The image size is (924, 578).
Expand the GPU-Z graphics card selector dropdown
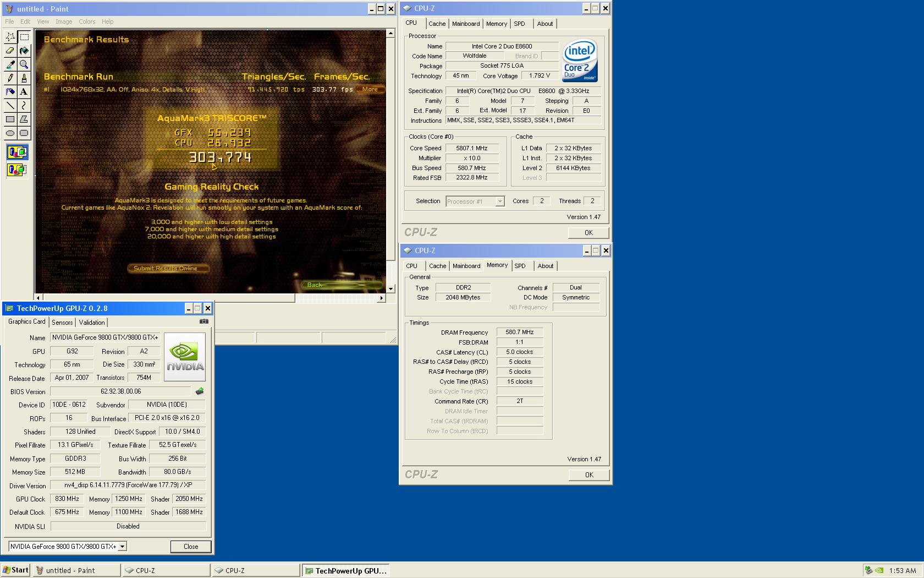pyautogui.click(x=123, y=547)
